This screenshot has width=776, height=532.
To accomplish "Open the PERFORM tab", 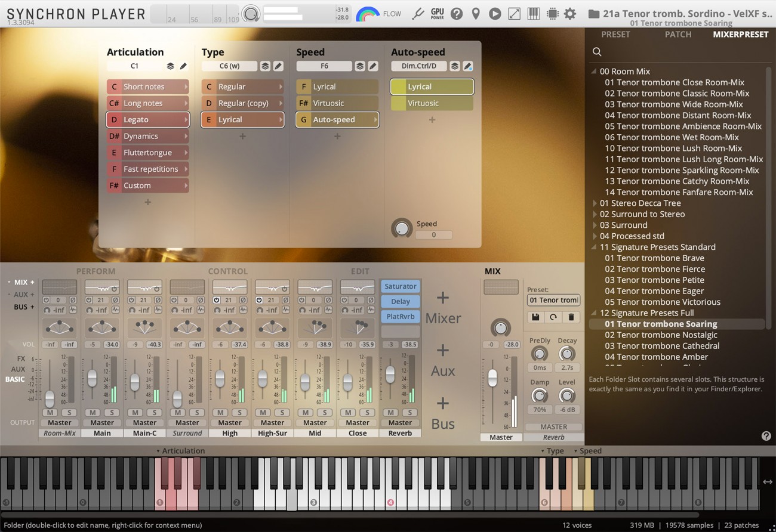I will point(96,271).
